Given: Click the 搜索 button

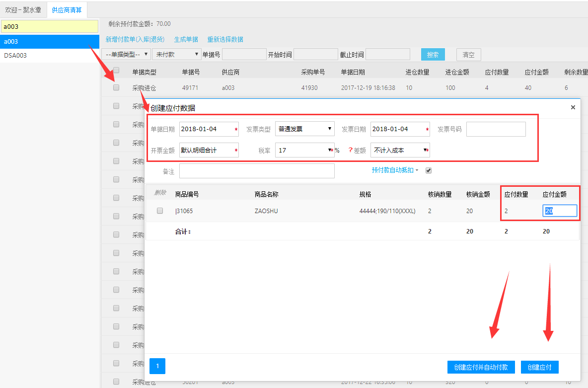Looking at the screenshot, I should tap(433, 55).
